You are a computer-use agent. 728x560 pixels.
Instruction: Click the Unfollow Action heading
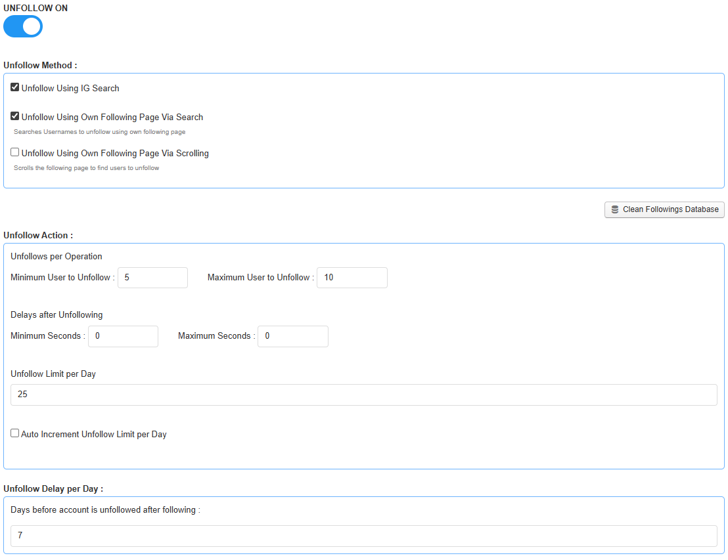[38, 235]
